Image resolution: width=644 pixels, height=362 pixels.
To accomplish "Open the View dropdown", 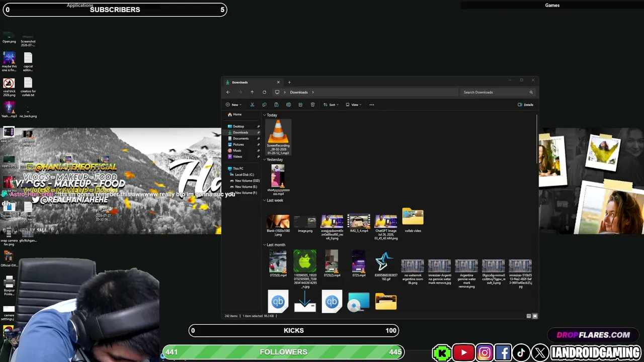I will pyautogui.click(x=354, y=105).
